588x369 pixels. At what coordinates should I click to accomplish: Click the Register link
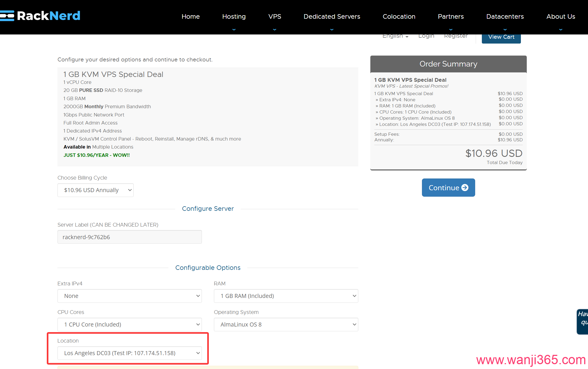(x=456, y=36)
